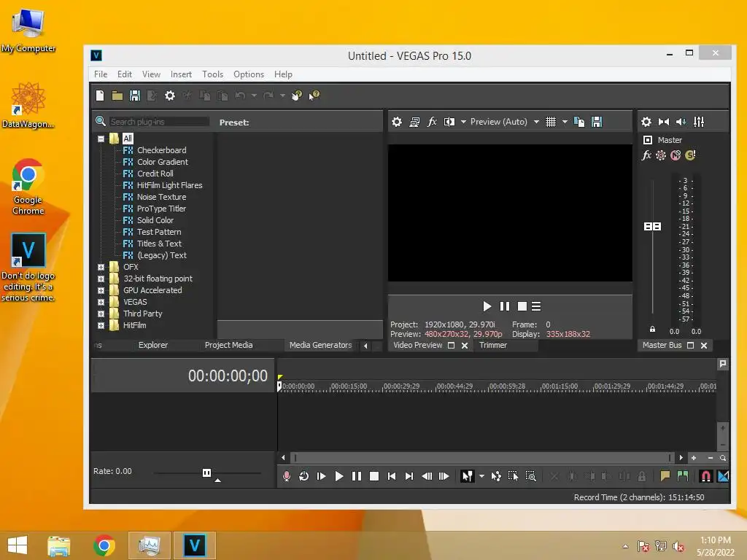Click Play From Start in transport bar
Screen dimensions: 747x560
tap(321, 476)
